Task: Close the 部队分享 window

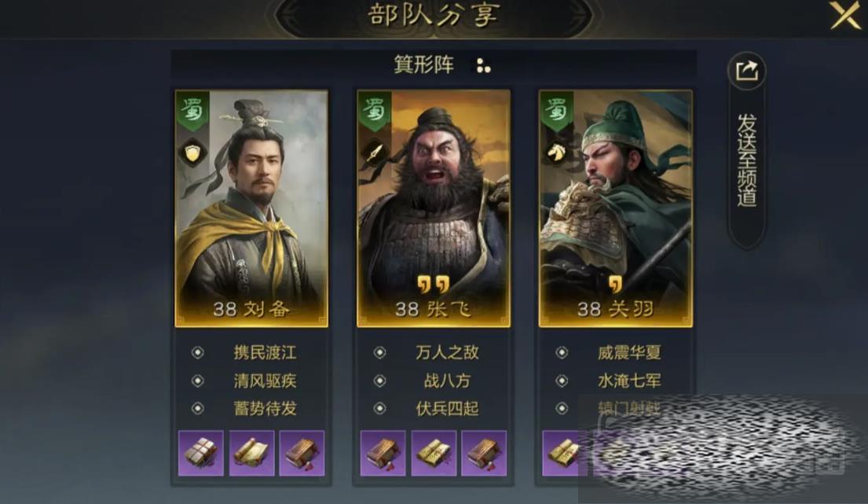Action: pos(845,15)
